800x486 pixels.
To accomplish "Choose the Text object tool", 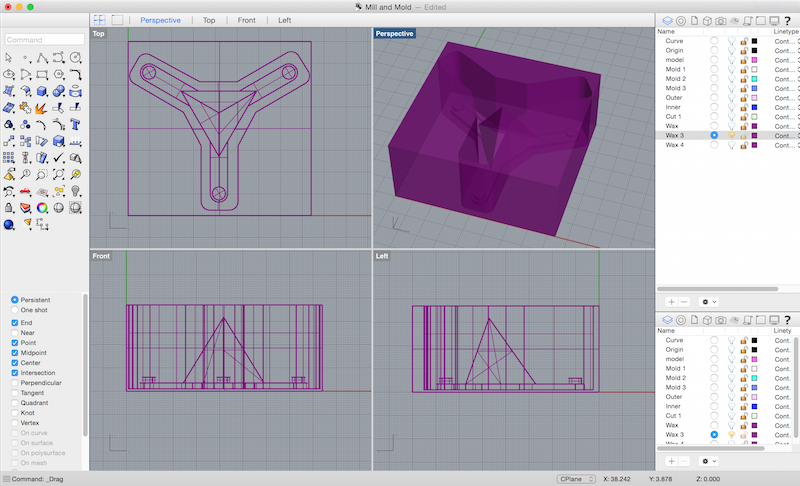I will [76, 124].
